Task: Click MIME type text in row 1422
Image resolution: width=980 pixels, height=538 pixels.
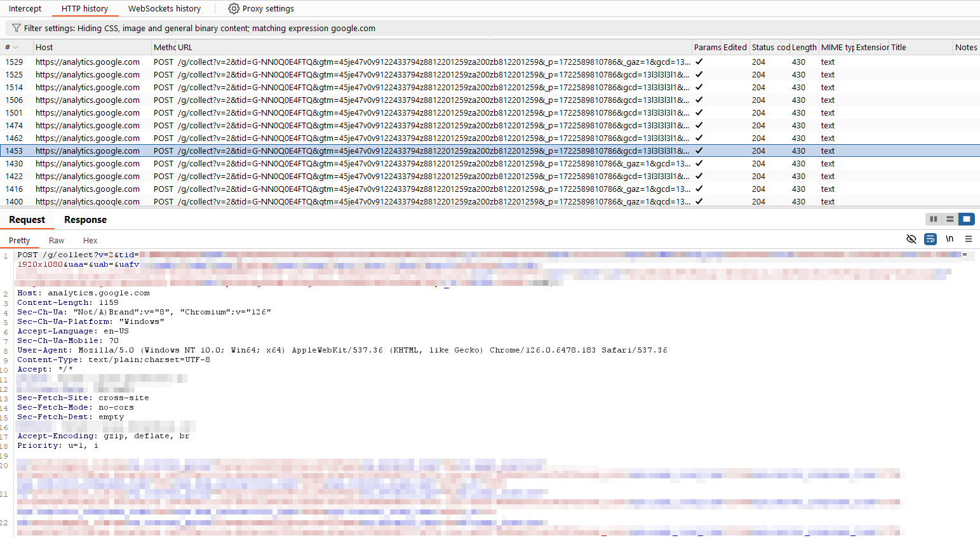Action: coord(828,176)
